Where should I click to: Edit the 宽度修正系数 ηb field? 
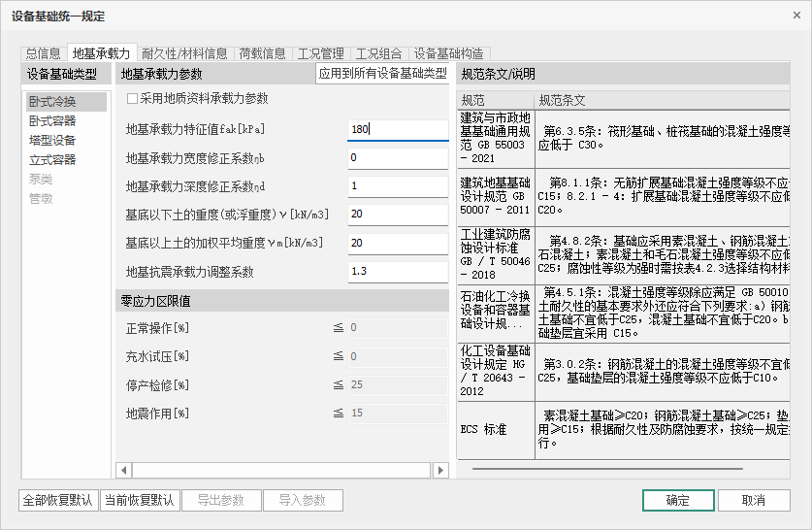[x=398, y=158]
